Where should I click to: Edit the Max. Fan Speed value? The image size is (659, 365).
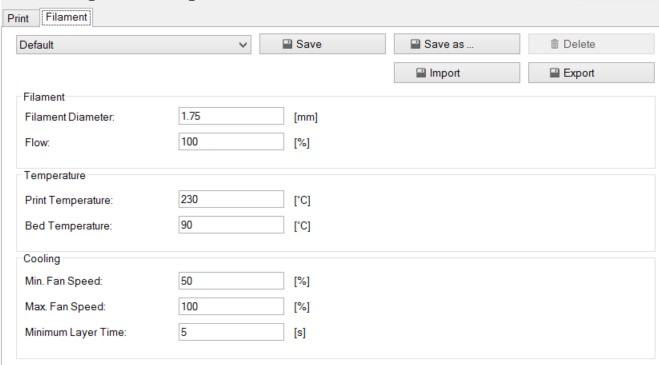tap(231, 307)
